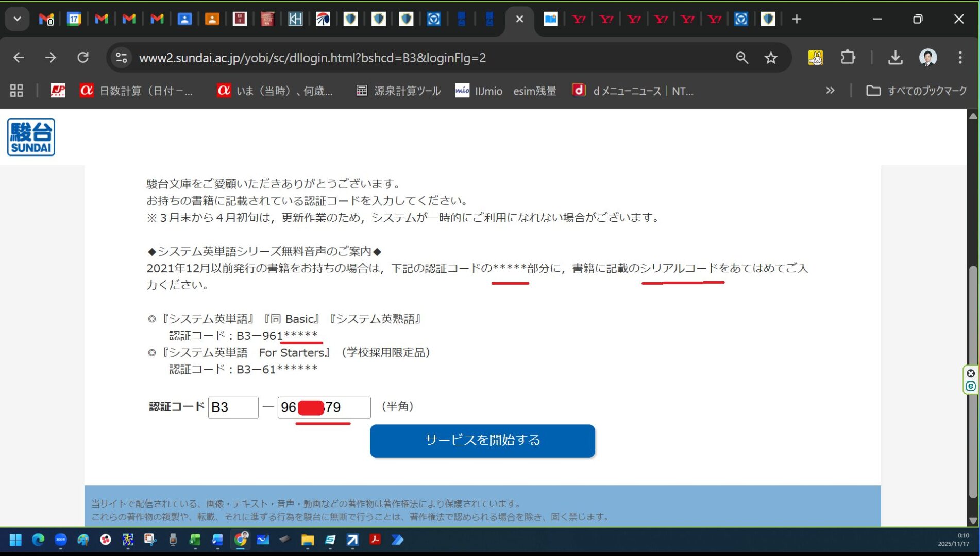Open the Windows Start menu
The height and width of the screenshot is (556, 980).
coord(15,540)
